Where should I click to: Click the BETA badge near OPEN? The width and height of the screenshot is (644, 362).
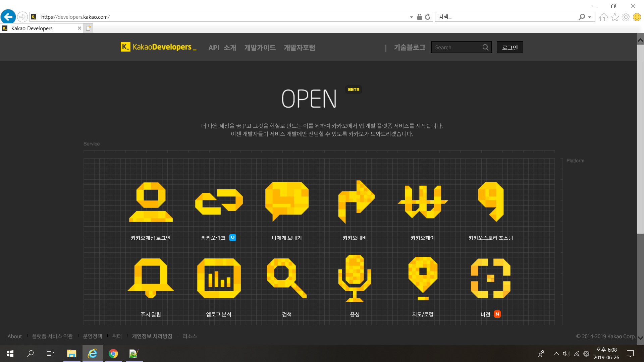(x=354, y=89)
